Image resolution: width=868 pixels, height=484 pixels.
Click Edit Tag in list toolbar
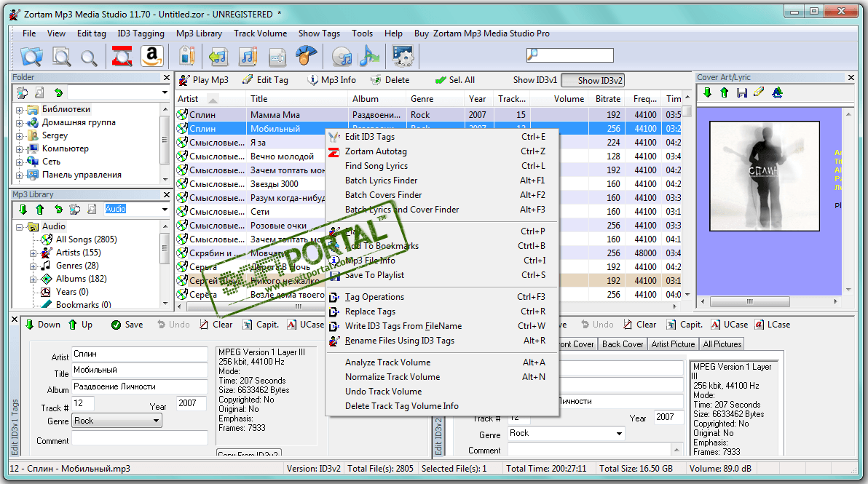[x=266, y=80]
